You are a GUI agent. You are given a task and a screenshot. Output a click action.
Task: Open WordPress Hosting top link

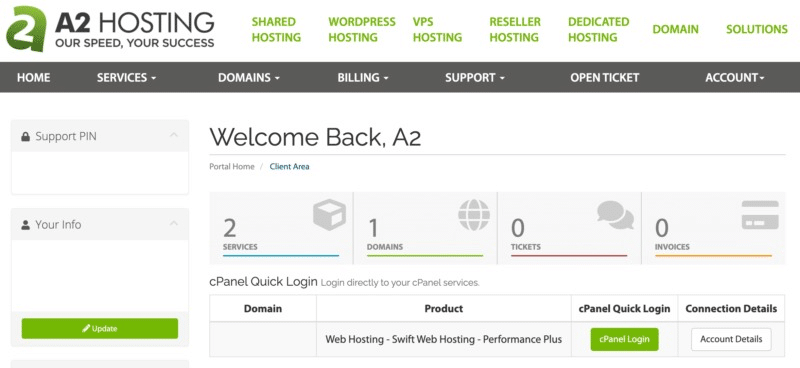point(362,30)
